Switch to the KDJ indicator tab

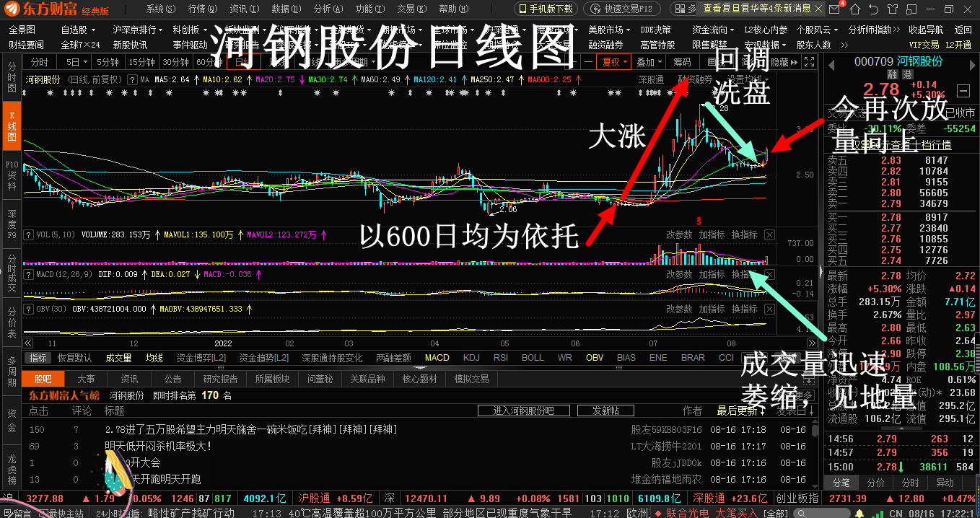click(x=472, y=357)
